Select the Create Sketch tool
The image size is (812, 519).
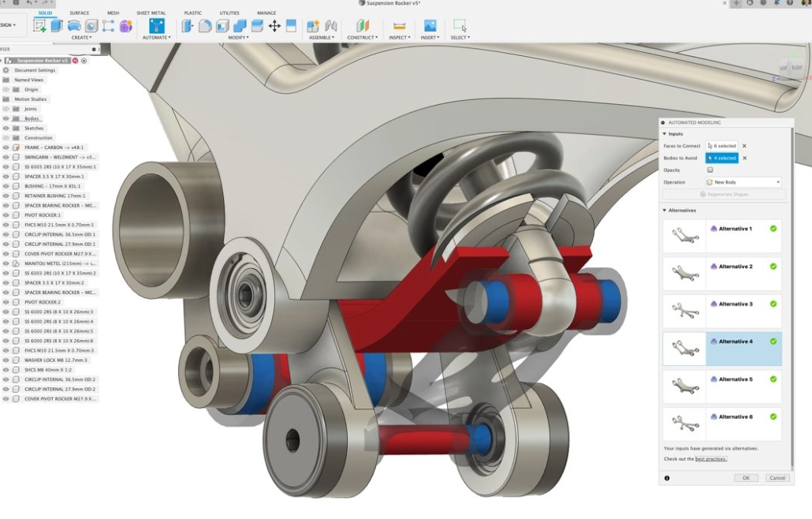coord(39,25)
